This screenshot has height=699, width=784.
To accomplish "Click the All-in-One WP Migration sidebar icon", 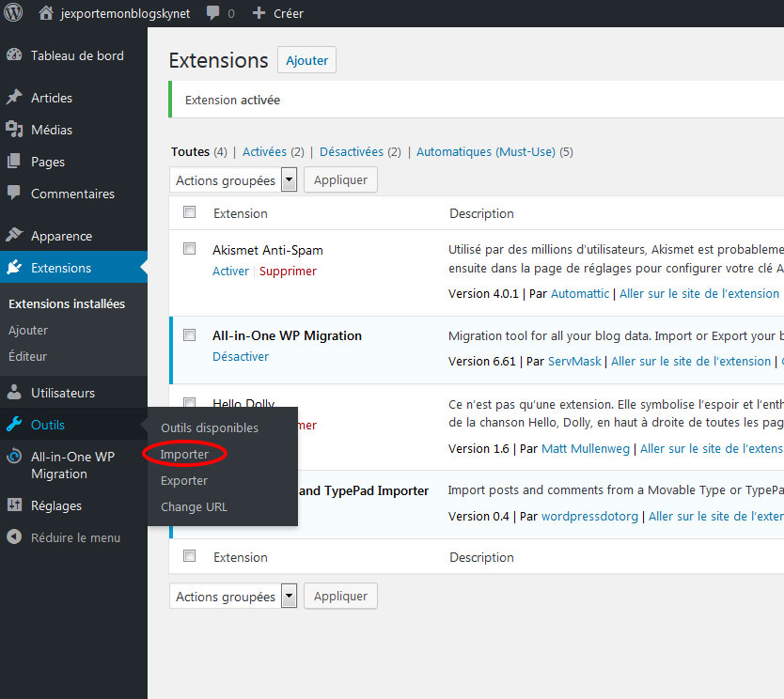I will tap(14, 457).
